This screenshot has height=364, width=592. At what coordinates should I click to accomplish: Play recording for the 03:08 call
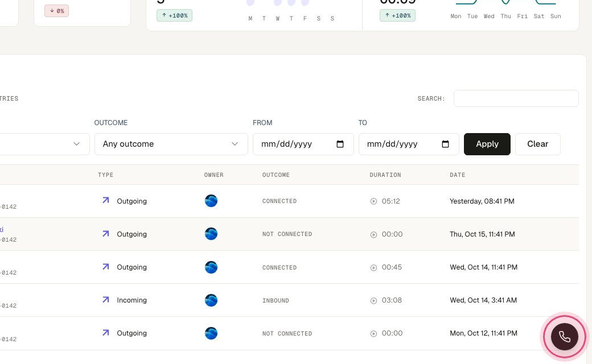click(x=373, y=301)
